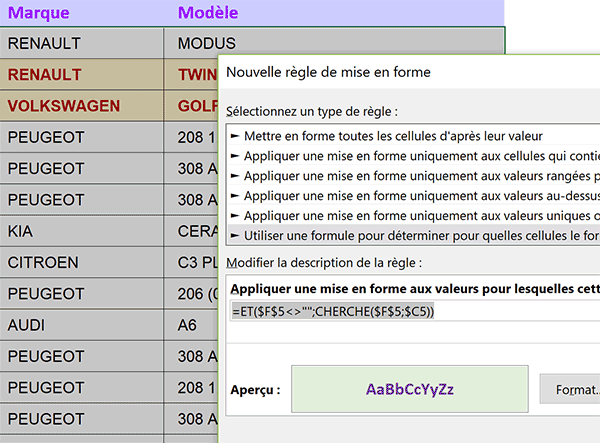Click the 'Modèle' column header
Screen dimensions: 600x443
208,13
